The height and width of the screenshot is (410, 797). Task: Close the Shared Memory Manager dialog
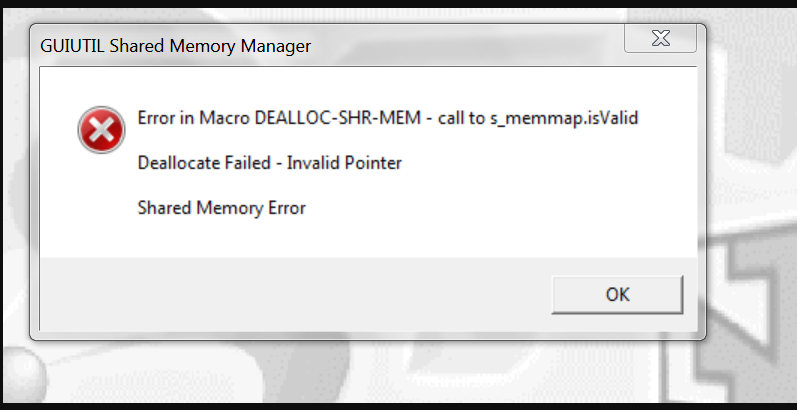[x=660, y=38]
